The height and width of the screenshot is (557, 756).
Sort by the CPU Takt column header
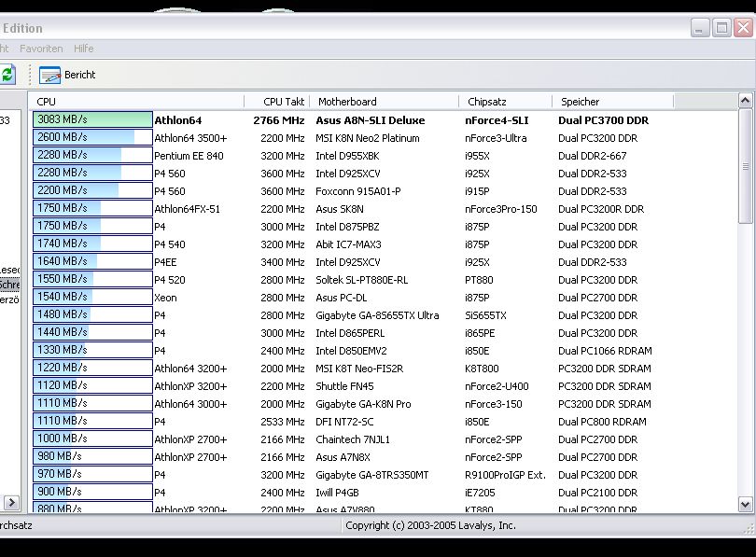coord(277,102)
